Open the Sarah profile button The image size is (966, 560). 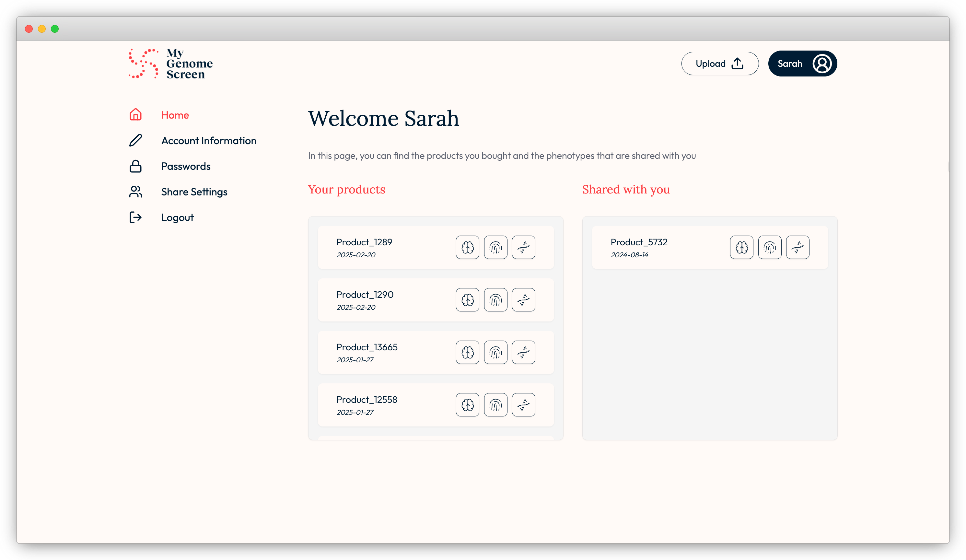click(x=802, y=64)
